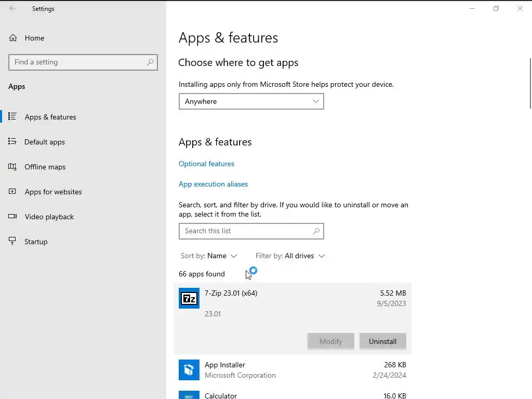This screenshot has height=399, width=532.
Task: Open Apps for websites settings
Action: [x=53, y=192]
